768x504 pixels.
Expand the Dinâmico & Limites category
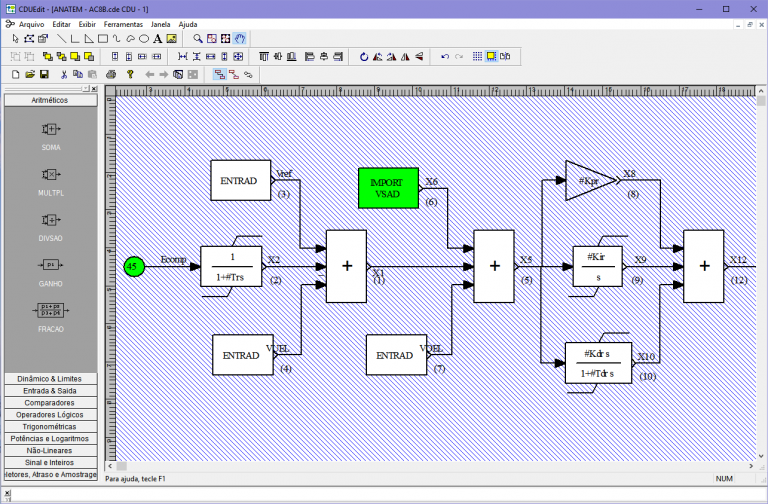pyautogui.click(x=50, y=379)
